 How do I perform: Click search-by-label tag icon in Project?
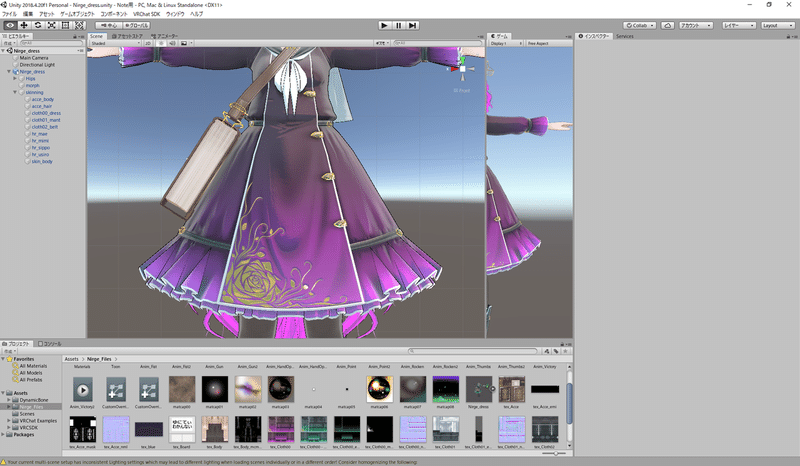[x=556, y=351]
